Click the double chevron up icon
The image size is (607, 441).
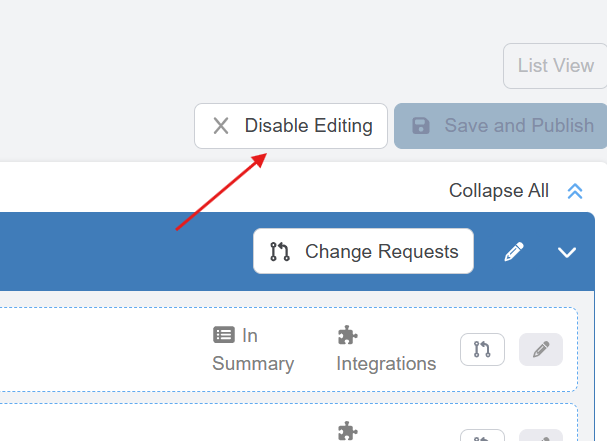(575, 191)
